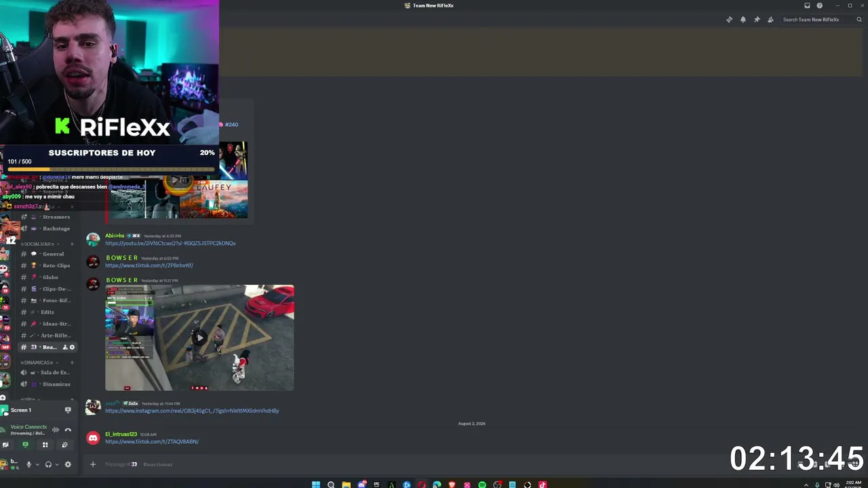Open the Threads icon in channel header
This screenshot has width=868, height=488.
(x=729, y=20)
